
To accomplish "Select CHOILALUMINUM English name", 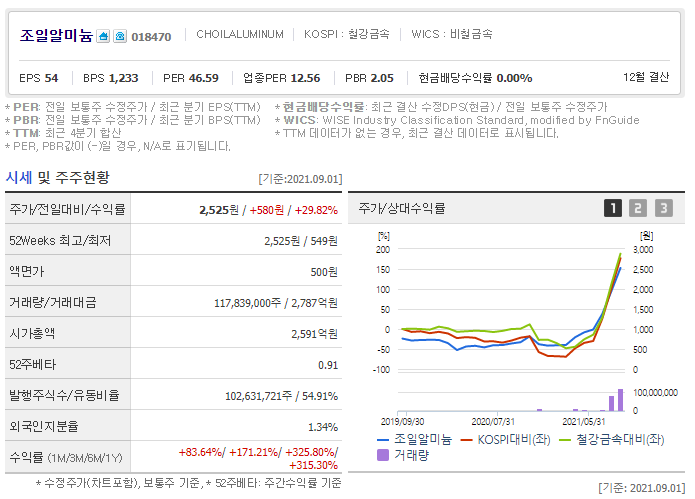I will coord(240,34).
